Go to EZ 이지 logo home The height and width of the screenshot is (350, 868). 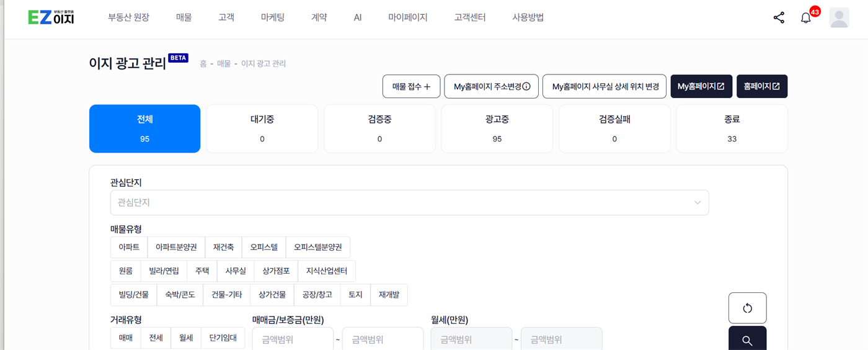[51, 17]
